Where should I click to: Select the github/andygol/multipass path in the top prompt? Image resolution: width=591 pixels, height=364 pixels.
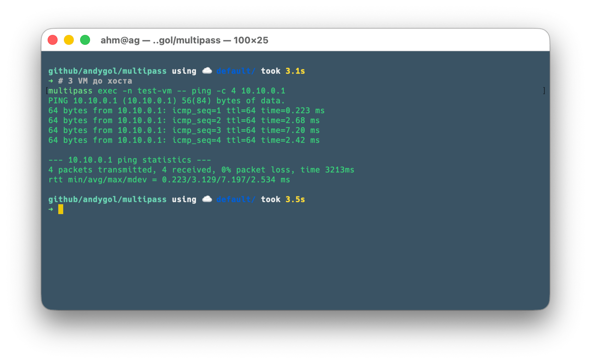coord(108,71)
